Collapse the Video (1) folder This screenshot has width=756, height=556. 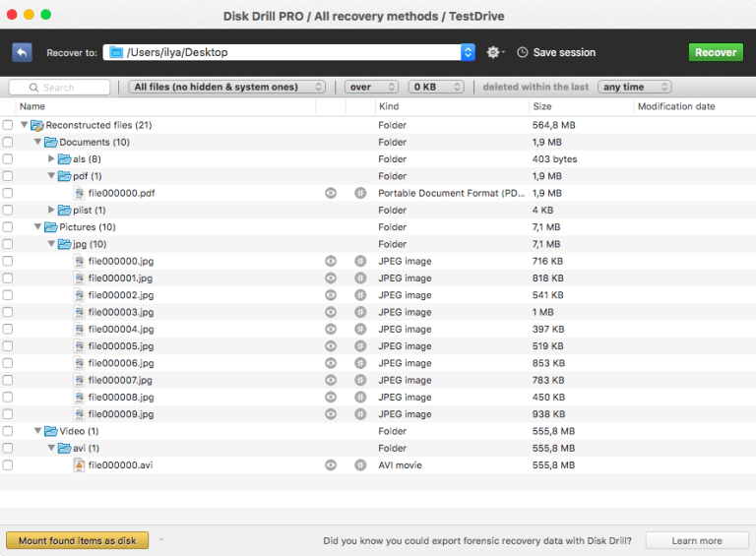37,431
